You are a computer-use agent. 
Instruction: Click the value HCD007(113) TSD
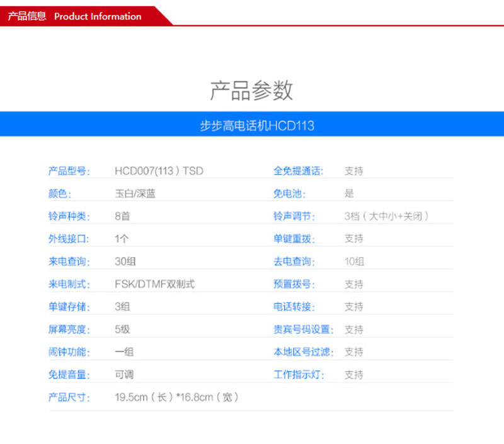[159, 171]
